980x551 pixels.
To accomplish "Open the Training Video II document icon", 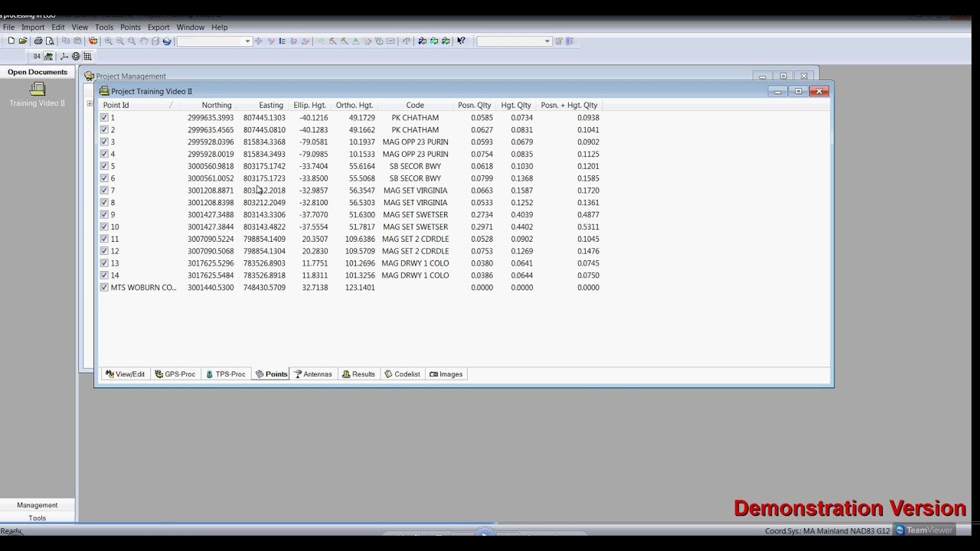I will [x=37, y=90].
